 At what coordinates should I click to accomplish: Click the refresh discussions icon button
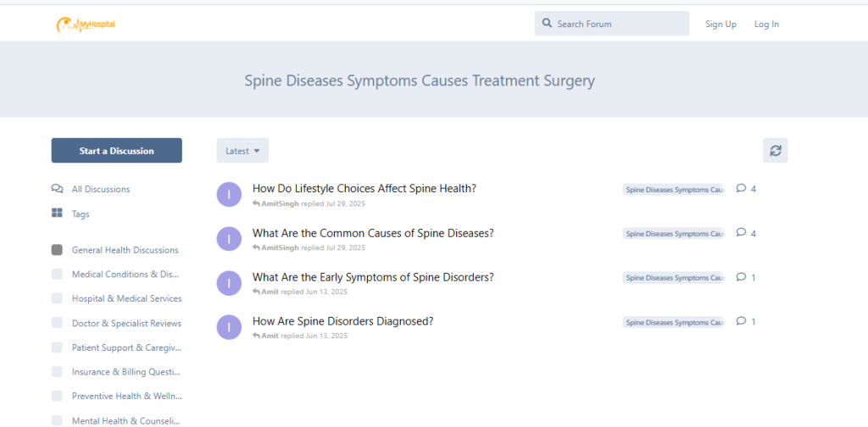tap(775, 151)
